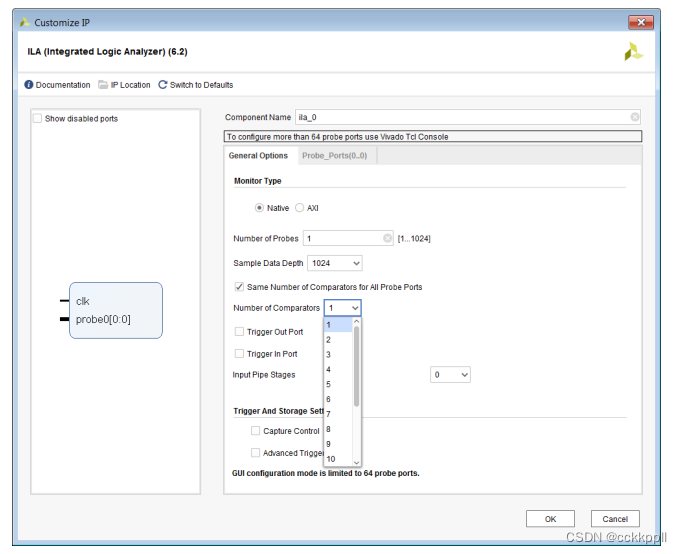Click the clk port label
Screen dimensions: 682x554
tap(83, 301)
